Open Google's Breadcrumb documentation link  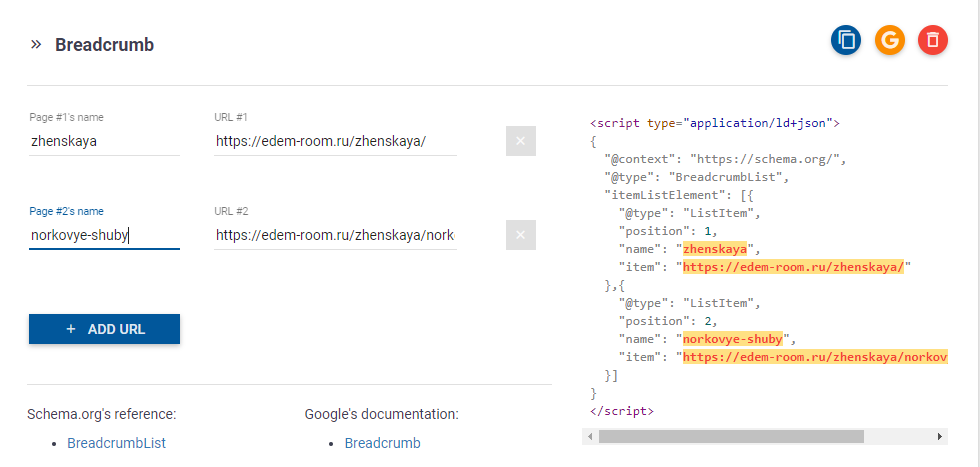click(x=382, y=443)
